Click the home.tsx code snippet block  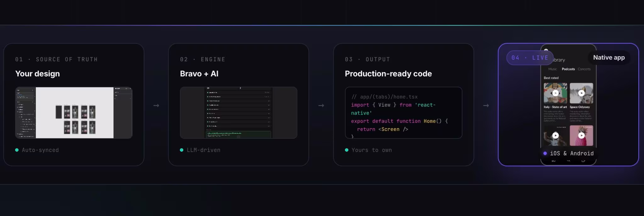coord(403,113)
